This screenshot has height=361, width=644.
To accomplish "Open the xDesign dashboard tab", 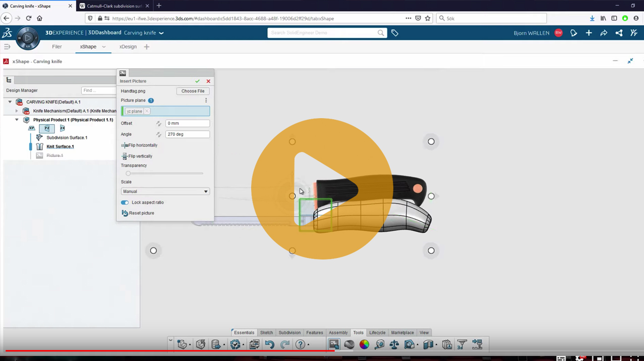I will (128, 46).
